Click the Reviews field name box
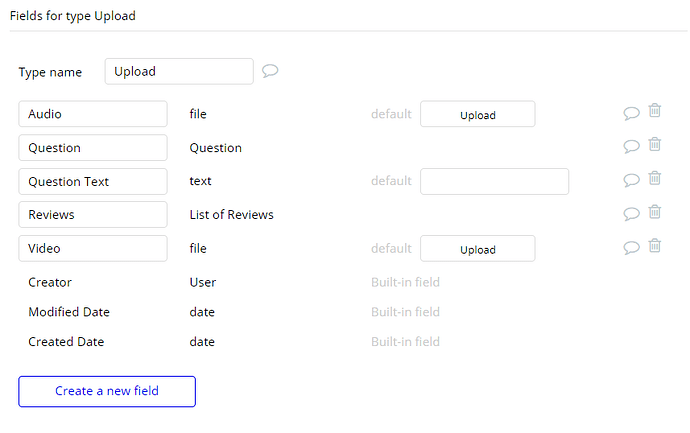This screenshot has height=433, width=690. [x=93, y=215]
